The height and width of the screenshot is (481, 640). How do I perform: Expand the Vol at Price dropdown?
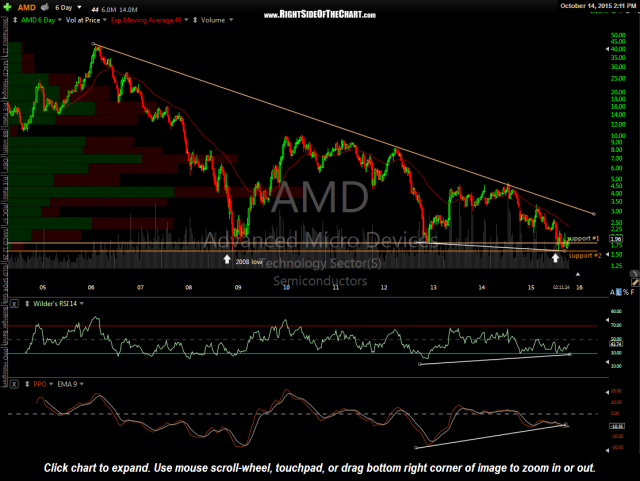click(104, 20)
